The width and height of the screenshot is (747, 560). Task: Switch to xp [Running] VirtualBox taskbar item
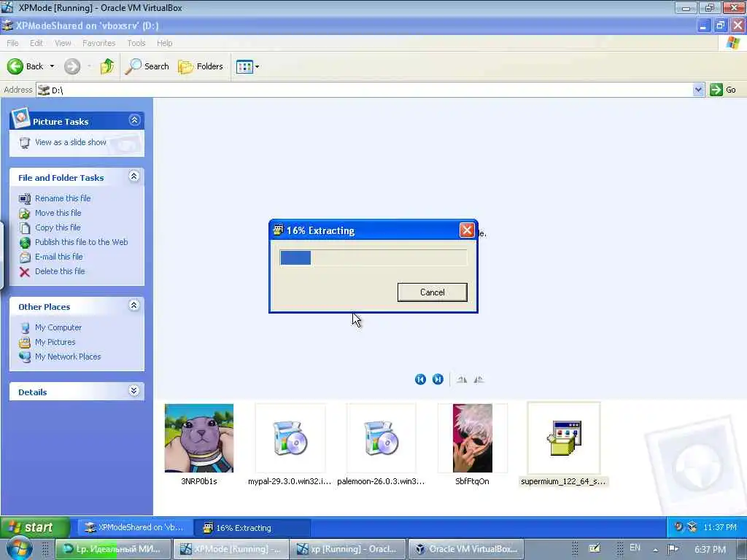coord(347,549)
